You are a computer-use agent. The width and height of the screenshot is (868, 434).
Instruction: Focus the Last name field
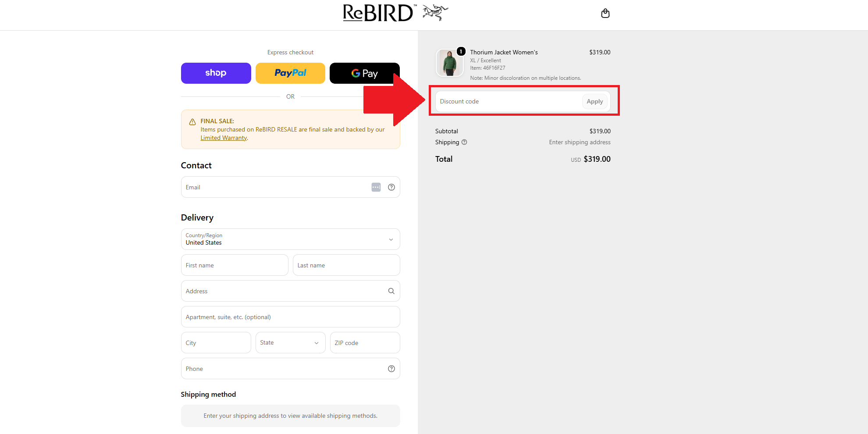pos(346,265)
